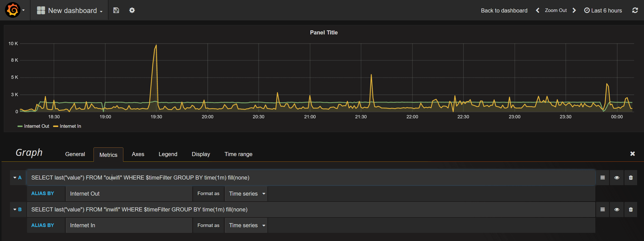644x241 pixels.
Task: Collapse query B with the arrow
Action: [x=15, y=210]
